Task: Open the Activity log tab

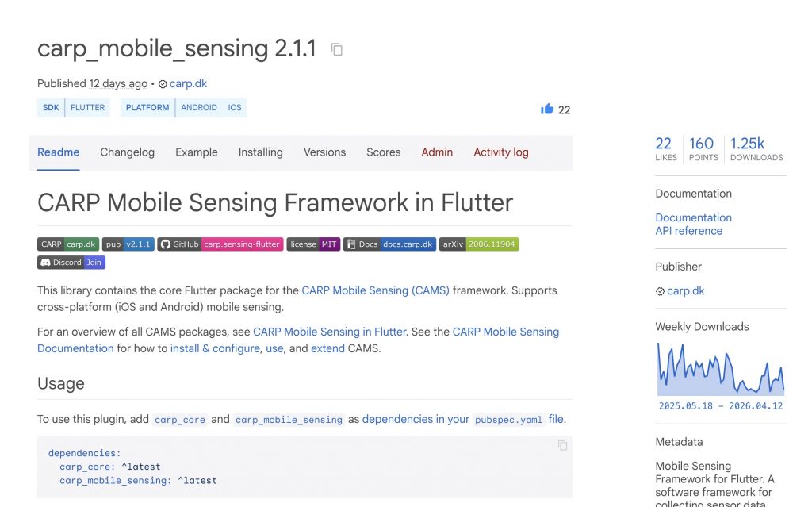Action: [500, 152]
